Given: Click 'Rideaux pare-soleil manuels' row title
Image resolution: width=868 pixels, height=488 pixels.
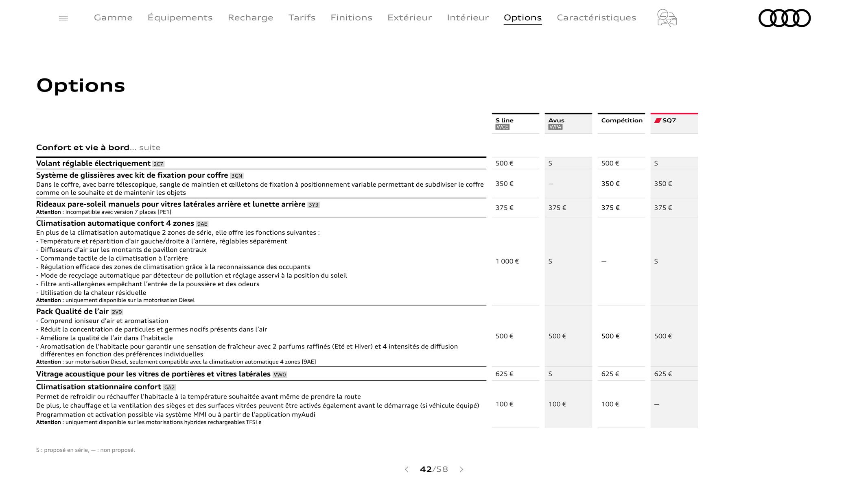Looking at the screenshot, I should coord(171,204).
